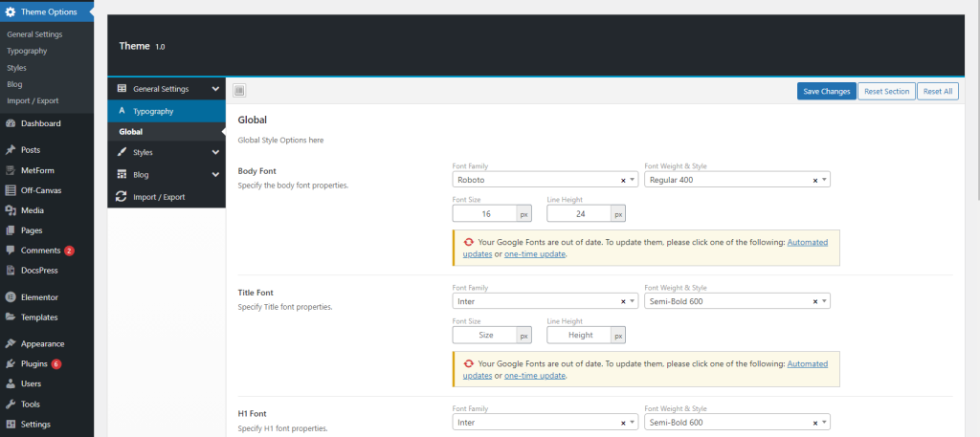Click the Body Font Automated updates link
980x437 pixels.
(x=807, y=243)
